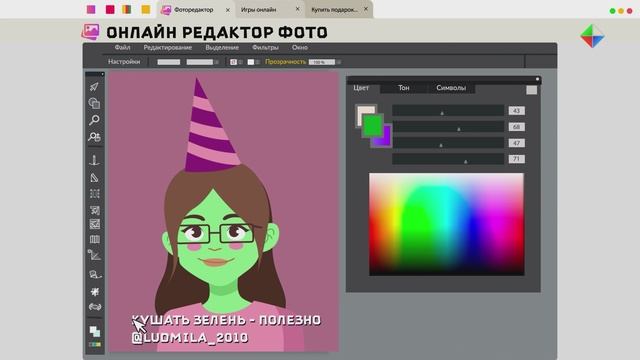Select the stamp tool icon

(94, 160)
